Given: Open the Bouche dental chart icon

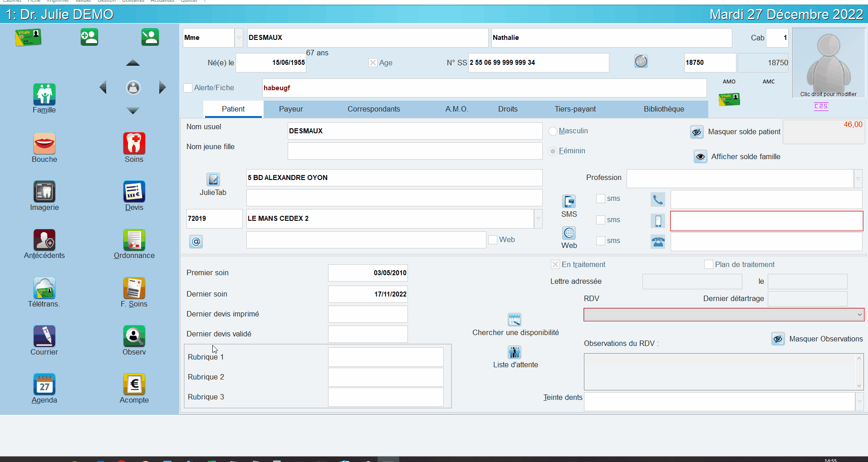Looking at the screenshot, I should (x=44, y=143).
